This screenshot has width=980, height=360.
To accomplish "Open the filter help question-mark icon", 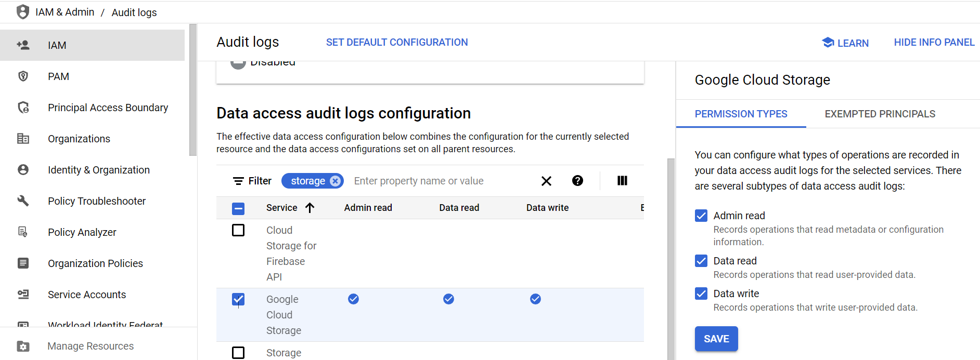I will (577, 181).
